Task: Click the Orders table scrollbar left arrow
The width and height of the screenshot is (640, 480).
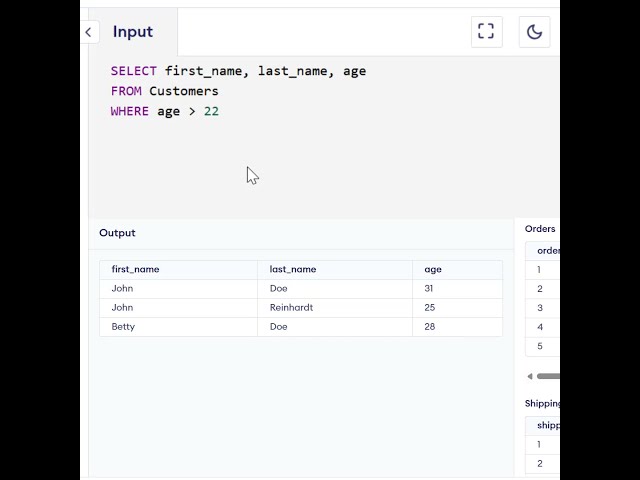Action: (x=530, y=376)
